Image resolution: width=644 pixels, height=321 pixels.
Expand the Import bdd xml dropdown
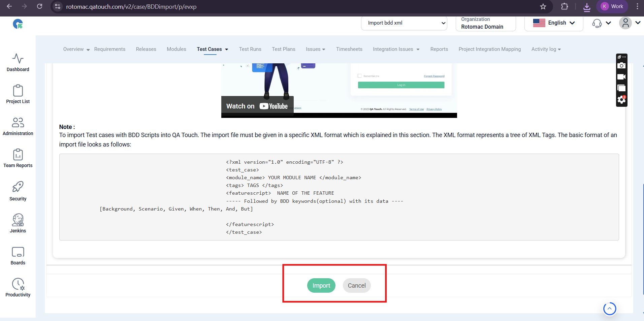pyautogui.click(x=404, y=23)
